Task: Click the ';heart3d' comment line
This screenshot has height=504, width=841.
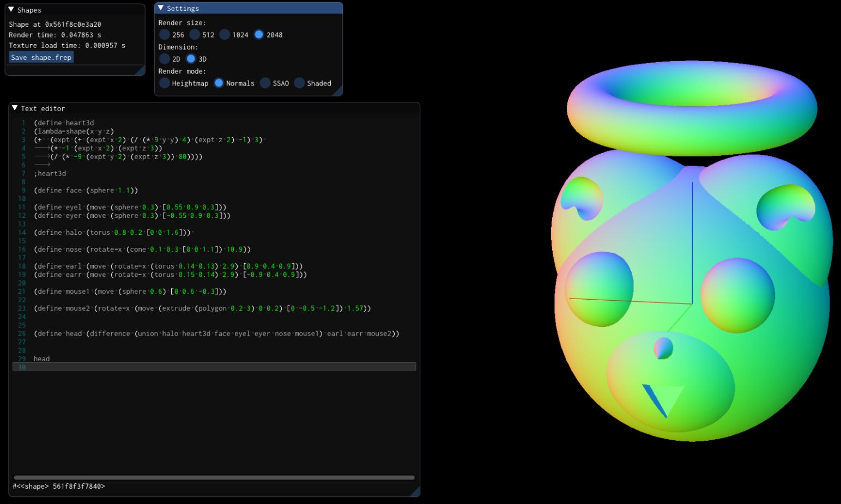Action: 50,173
